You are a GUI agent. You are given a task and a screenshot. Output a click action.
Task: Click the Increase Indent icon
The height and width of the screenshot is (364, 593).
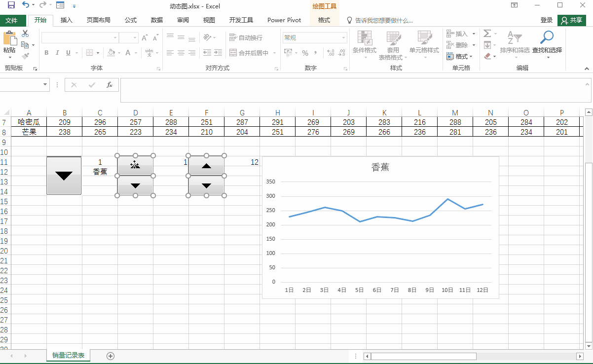[x=218, y=53]
